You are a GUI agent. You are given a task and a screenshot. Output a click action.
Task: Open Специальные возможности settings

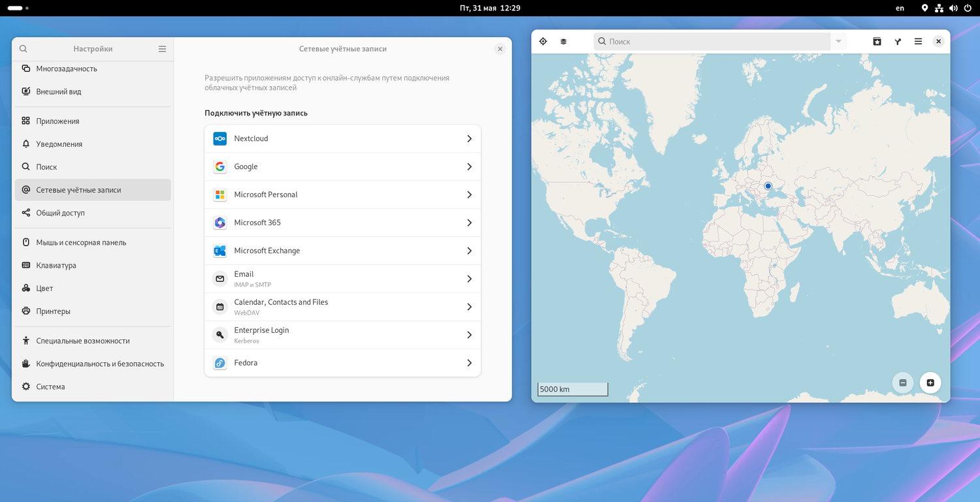click(x=93, y=341)
